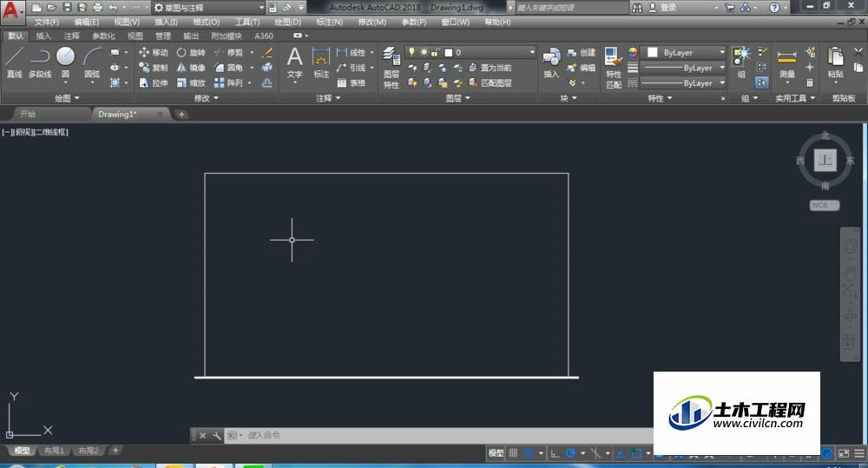Toggle the 模型 model space status button
Image resolution: width=868 pixels, height=468 pixels.
click(496, 453)
